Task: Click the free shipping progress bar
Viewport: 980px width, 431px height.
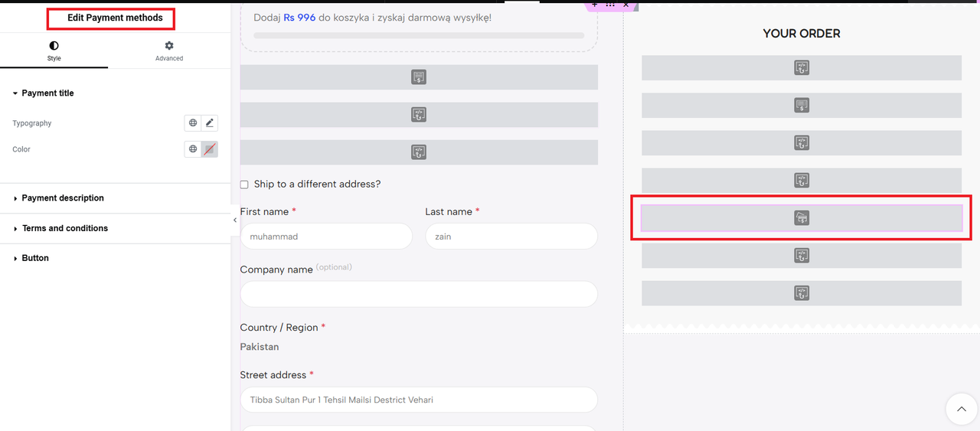Action: pyautogui.click(x=419, y=35)
